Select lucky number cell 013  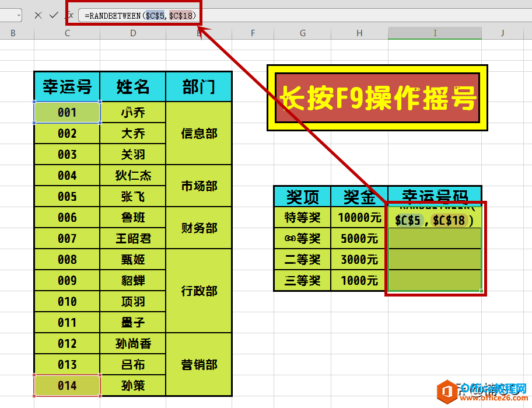67,365
